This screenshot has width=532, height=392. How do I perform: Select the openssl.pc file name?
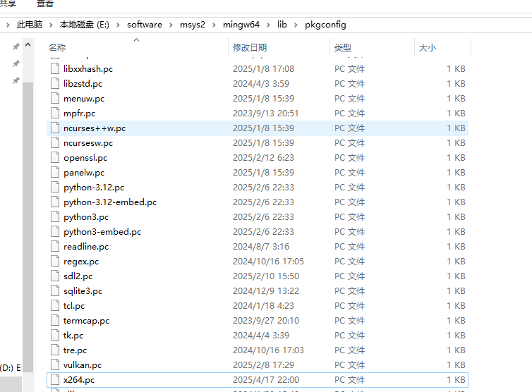[x=85, y=158]
